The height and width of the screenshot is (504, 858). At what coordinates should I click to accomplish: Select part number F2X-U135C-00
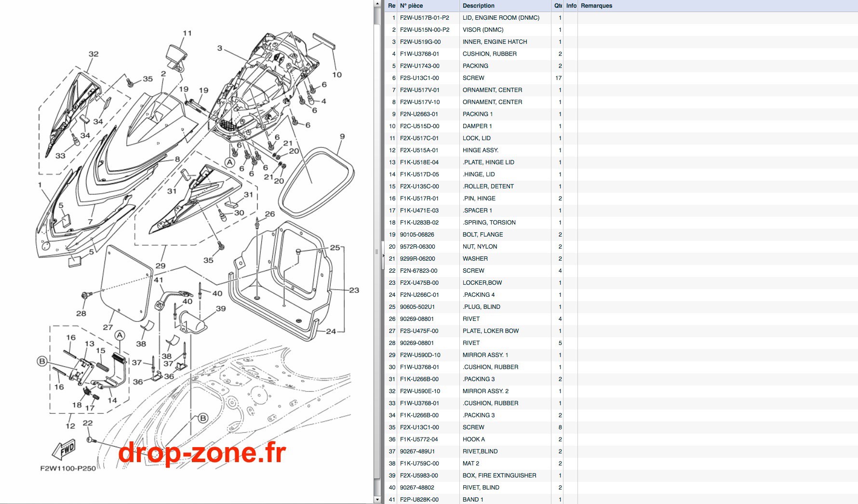419,186
